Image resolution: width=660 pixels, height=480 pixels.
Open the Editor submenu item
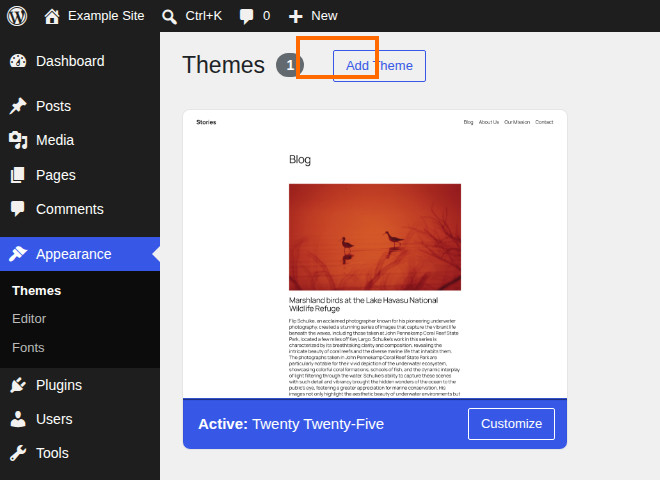click(29, 319)
